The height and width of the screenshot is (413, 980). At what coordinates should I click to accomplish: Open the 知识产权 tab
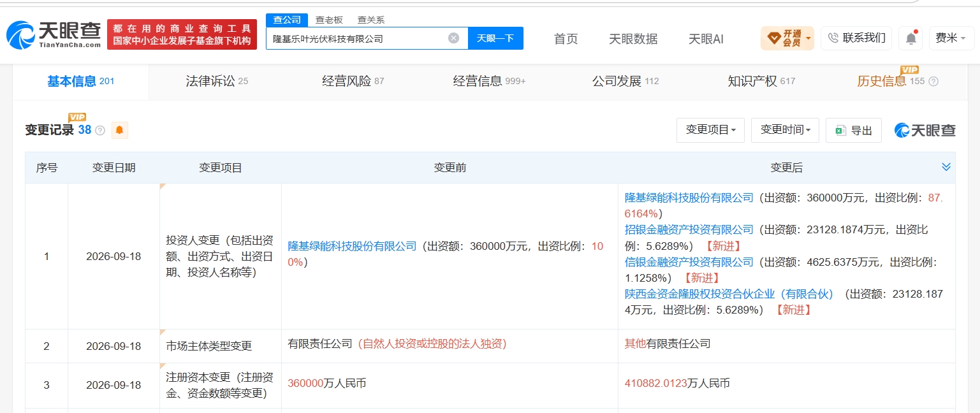(x=761, y=82)
